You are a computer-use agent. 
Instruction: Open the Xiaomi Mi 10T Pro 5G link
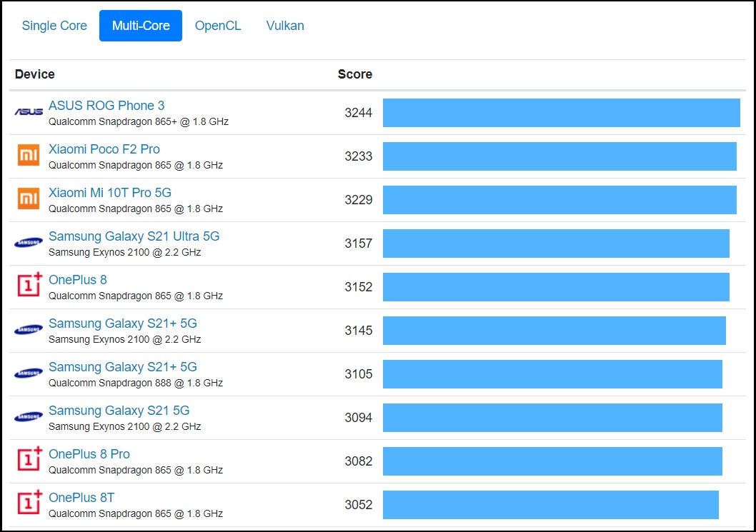click(x=110, y=193)
